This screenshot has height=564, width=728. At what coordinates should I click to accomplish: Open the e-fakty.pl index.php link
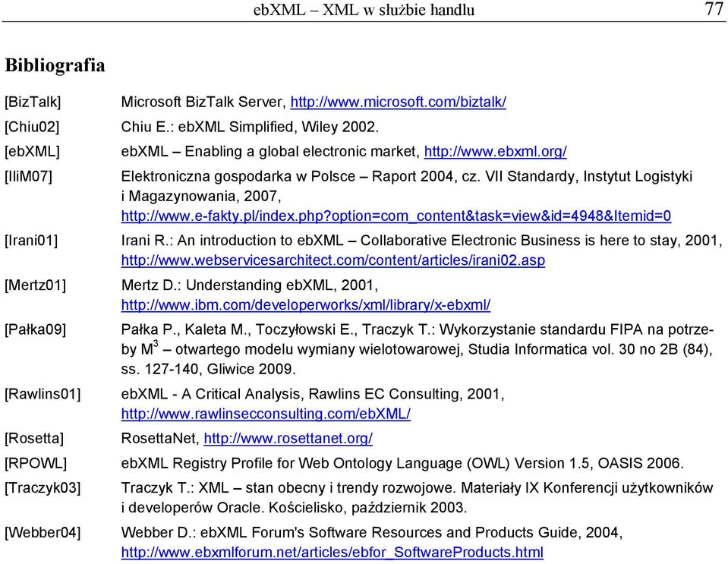(396, 216)
